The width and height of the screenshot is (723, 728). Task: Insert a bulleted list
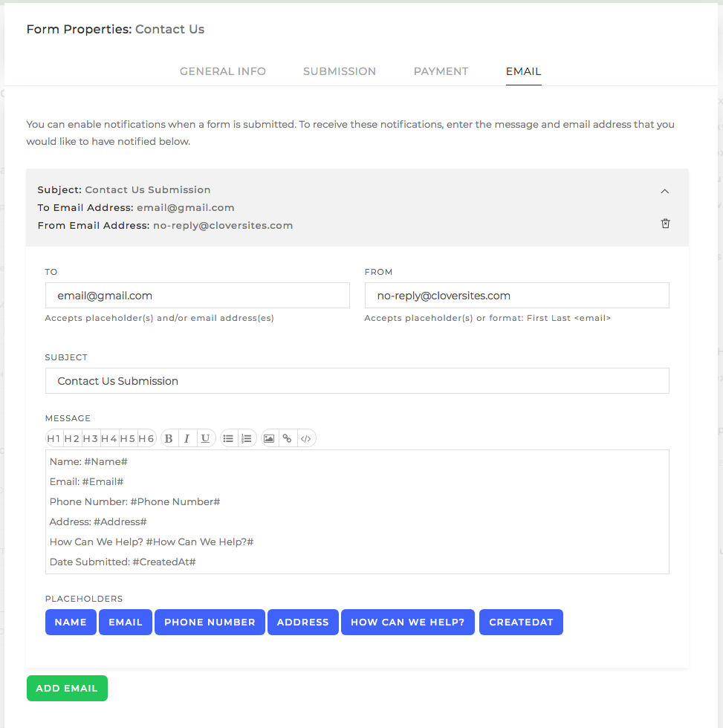tap(228, 438)
